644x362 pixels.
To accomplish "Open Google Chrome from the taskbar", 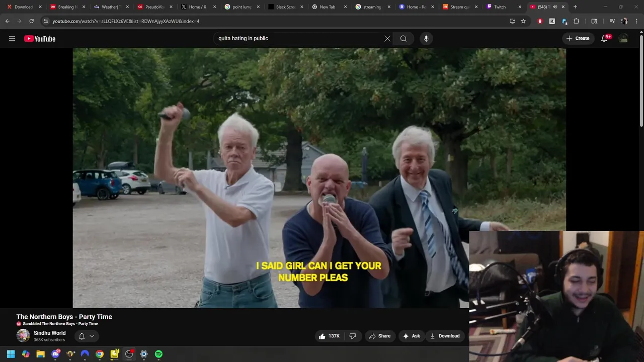I will click(x=100, y=354).
